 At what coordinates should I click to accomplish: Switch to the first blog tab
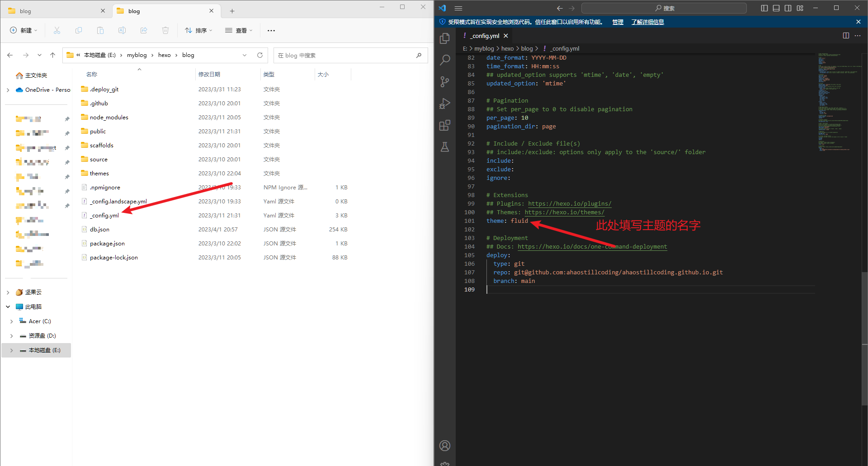tap(56, 11)
